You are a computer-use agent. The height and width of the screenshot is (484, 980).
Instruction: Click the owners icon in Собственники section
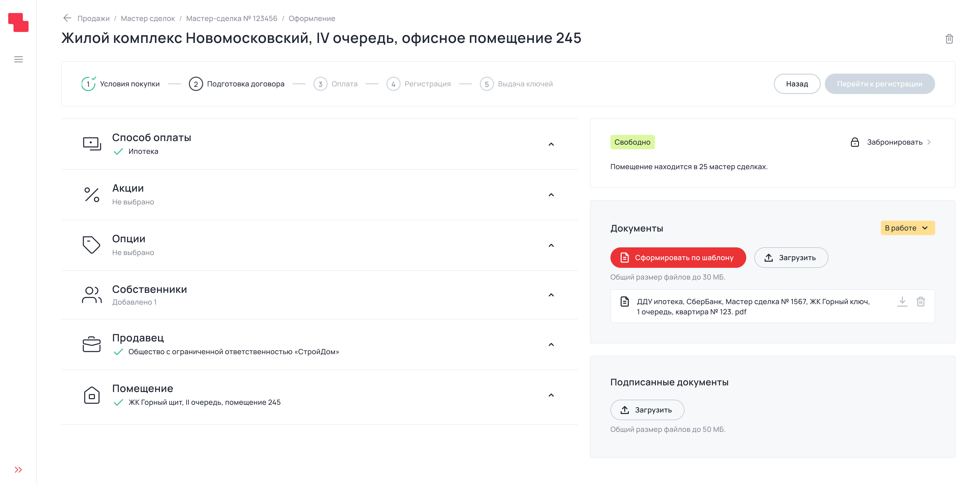[91, 295]
